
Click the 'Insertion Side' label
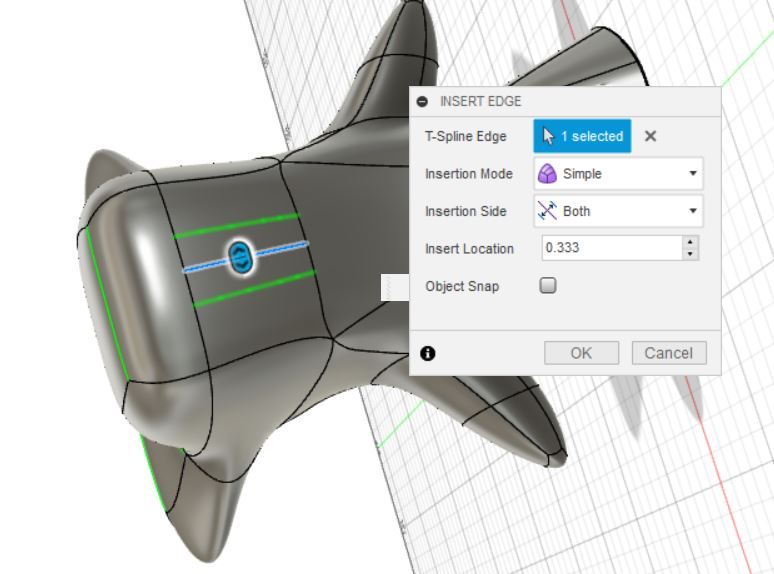[465, 211]
